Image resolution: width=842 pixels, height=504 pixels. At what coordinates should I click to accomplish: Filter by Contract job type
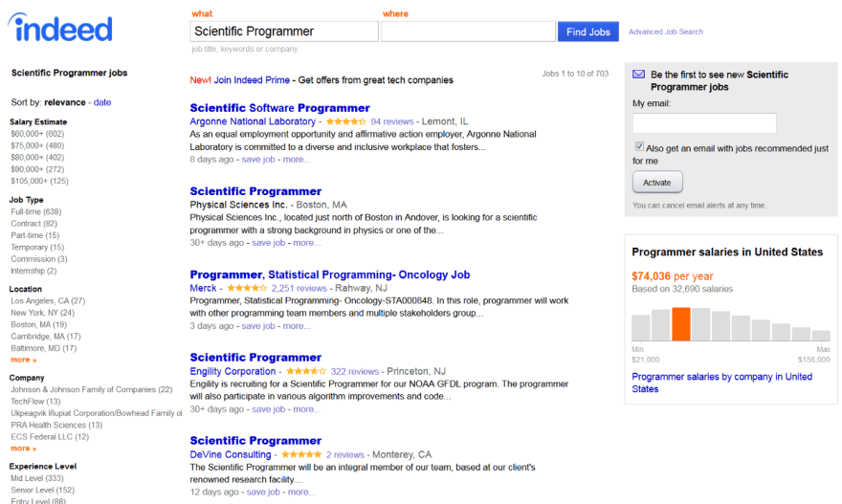[x=33, y=224]
